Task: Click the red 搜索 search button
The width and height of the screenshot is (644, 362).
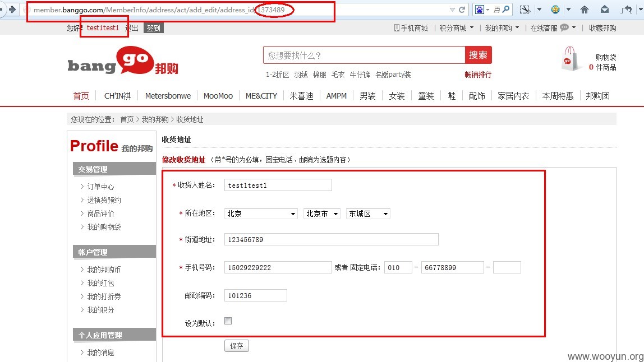Action: tap(478, 55)
